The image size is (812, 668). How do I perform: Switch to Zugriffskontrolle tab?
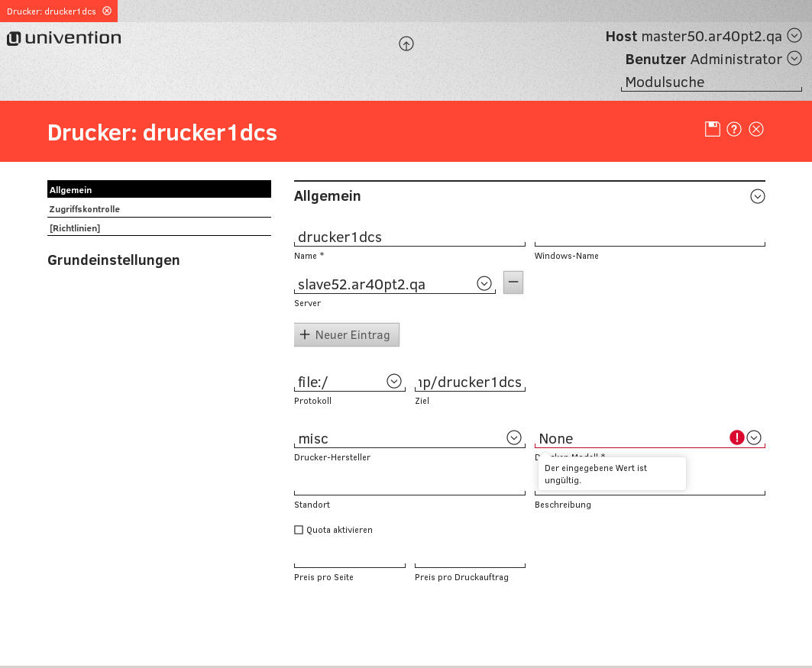[84, 209]
